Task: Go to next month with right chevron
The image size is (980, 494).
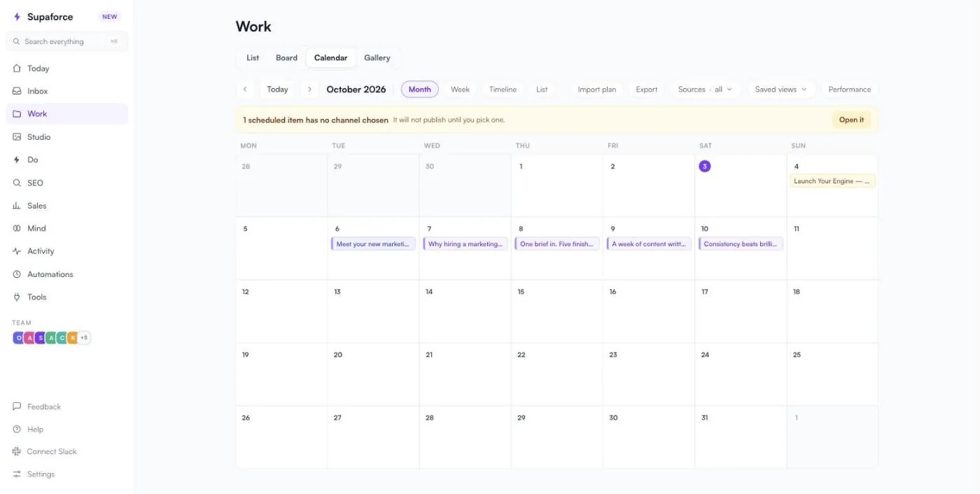Action: 309,90
